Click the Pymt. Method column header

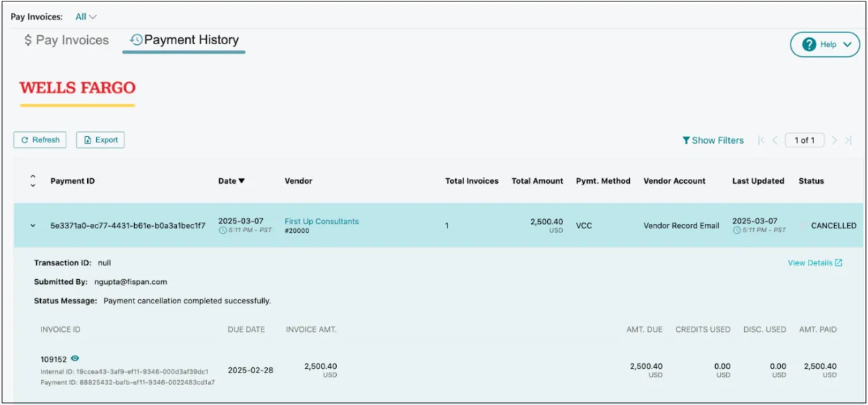[603, 181]
